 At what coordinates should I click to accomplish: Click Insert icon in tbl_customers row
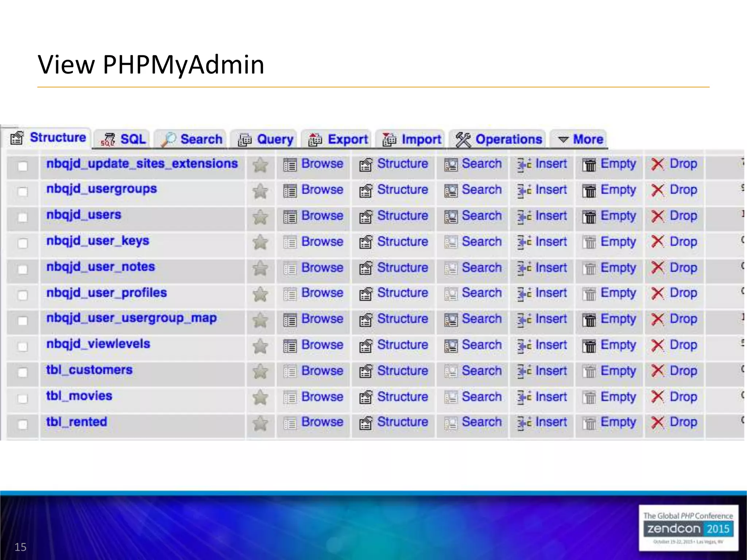pos(524,372)
